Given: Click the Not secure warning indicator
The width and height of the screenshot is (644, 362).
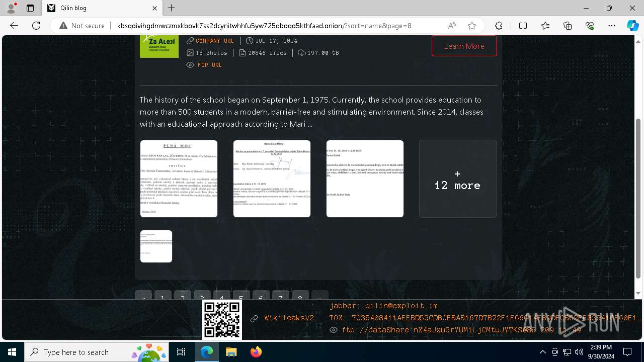Looking at the screenshot, I should tap(82, 26).
